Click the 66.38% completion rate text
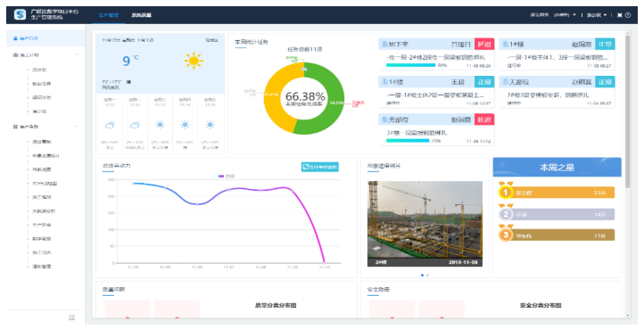 (x=305, y=96)
